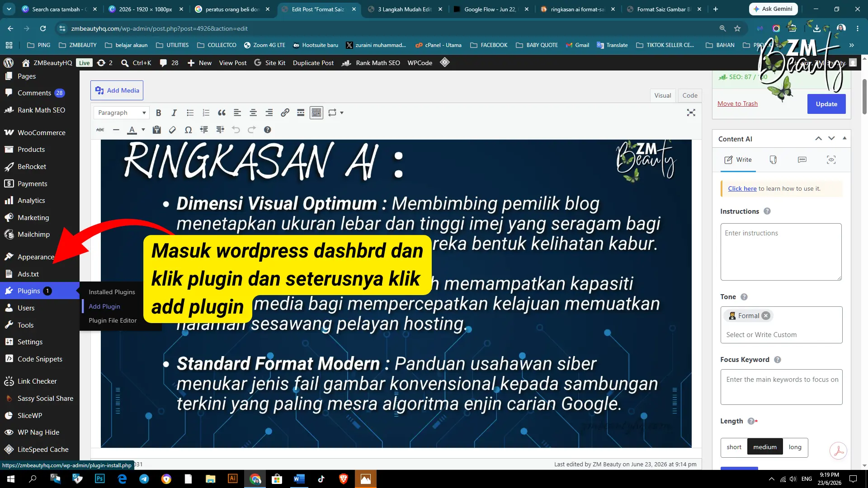Insert or edit a link
Viewport: 868px width, 488px height.
[x=285, y=113]
